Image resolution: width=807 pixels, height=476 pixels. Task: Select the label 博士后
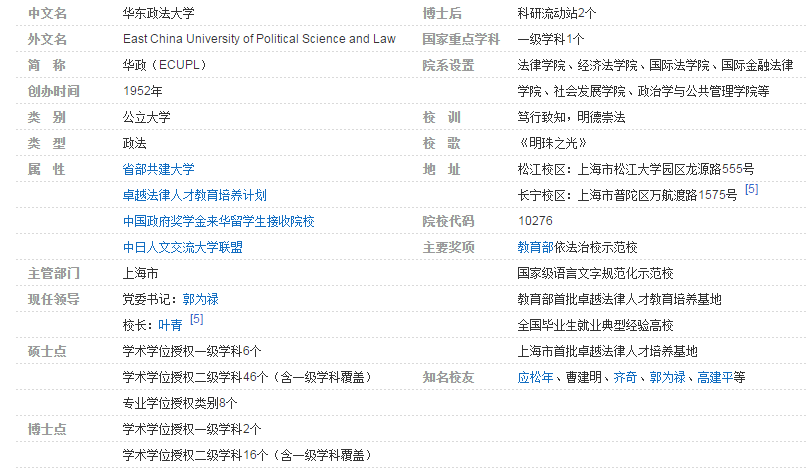pyautogui.click(x=442, y=13)
